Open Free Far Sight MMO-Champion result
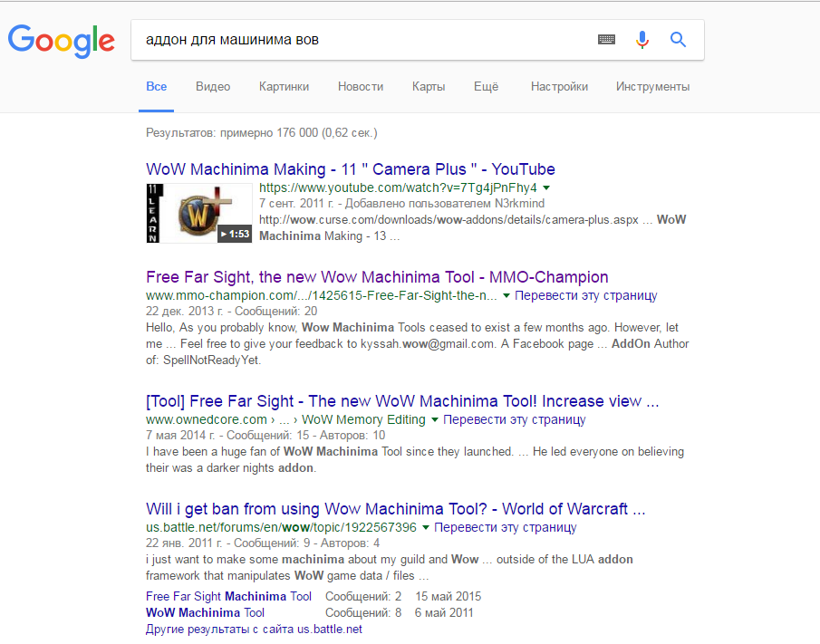The height and width of the screenshot is (644, 820). click(377, 277)
